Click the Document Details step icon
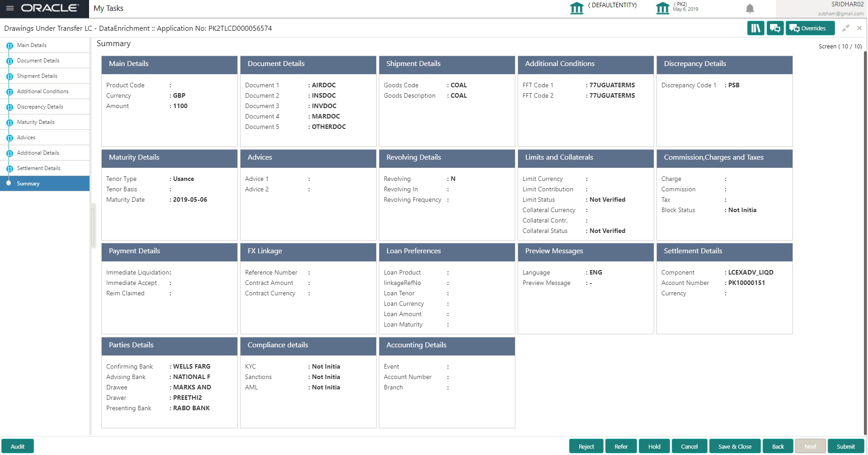The height and width of the screenshot is (455, 868). coord(9,61)
